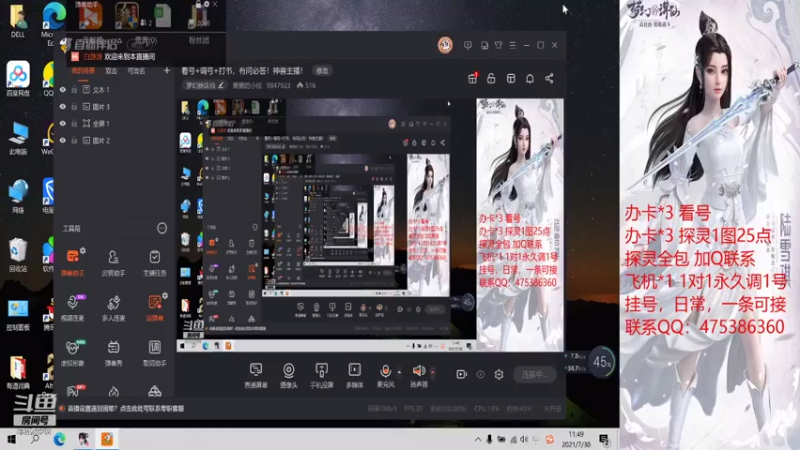The image size is (800, 450).
Task: Open the 视频连麦 tool
Action: pyautogui.click(x=72, y=307)
